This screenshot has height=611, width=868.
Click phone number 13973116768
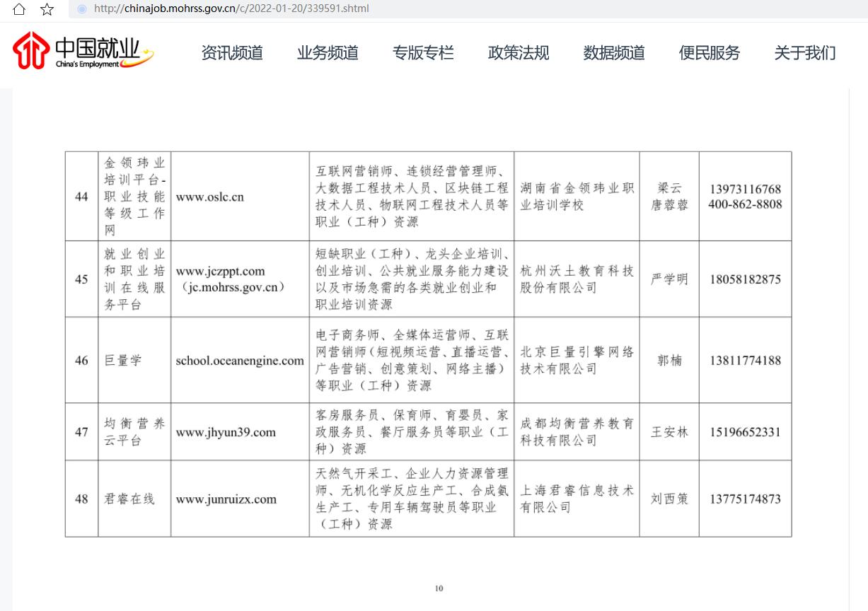pyautogui.click(x=746, y=190)
